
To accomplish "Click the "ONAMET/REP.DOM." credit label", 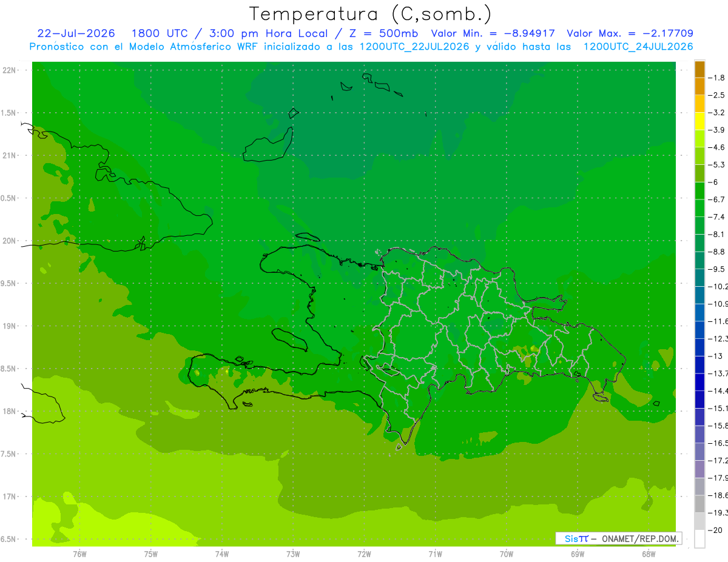I will tap(641, 538).
